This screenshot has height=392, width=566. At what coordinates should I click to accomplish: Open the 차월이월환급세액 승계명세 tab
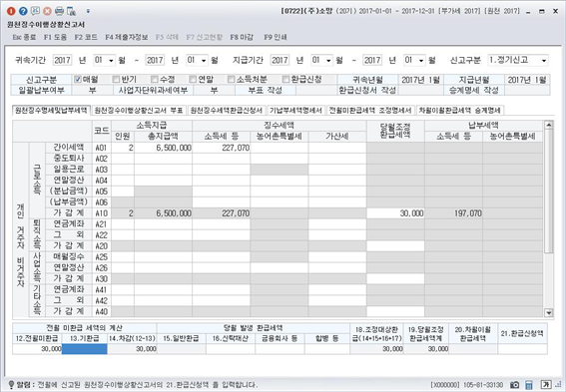pyautogui.click(x=459, y=111)
